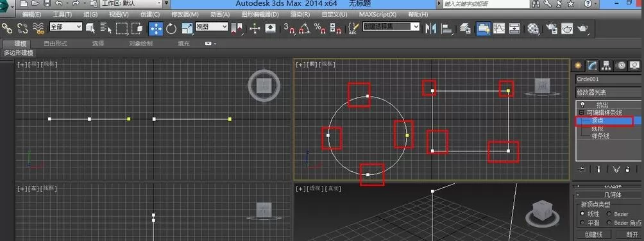The width and height of the screenshot is (644, 241).
Task: Click the Use Pivot Point Center icon
Action: click(237, 28)
